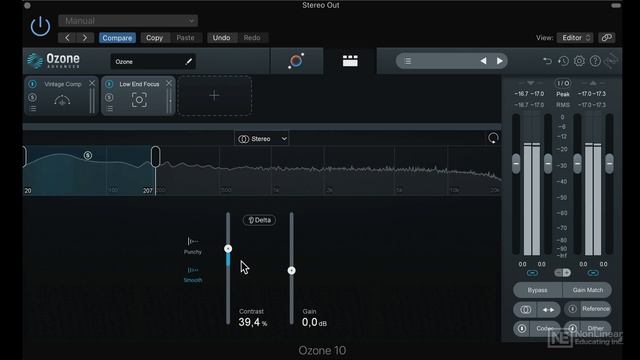Click the Ozone undo arrow icon
The height and width of the screenshot is (360, 640).
click(547, 61)
